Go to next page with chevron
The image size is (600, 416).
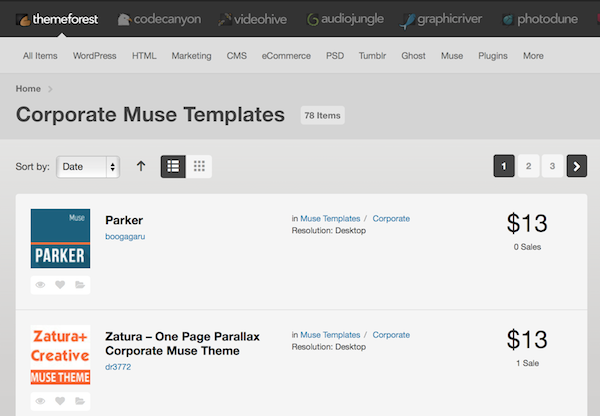577,166
